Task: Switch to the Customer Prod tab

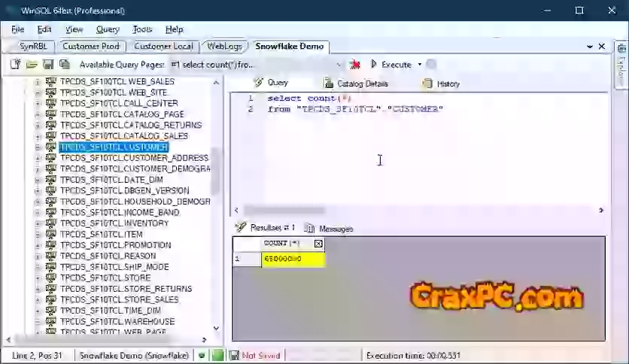Action: click(91, 46)
